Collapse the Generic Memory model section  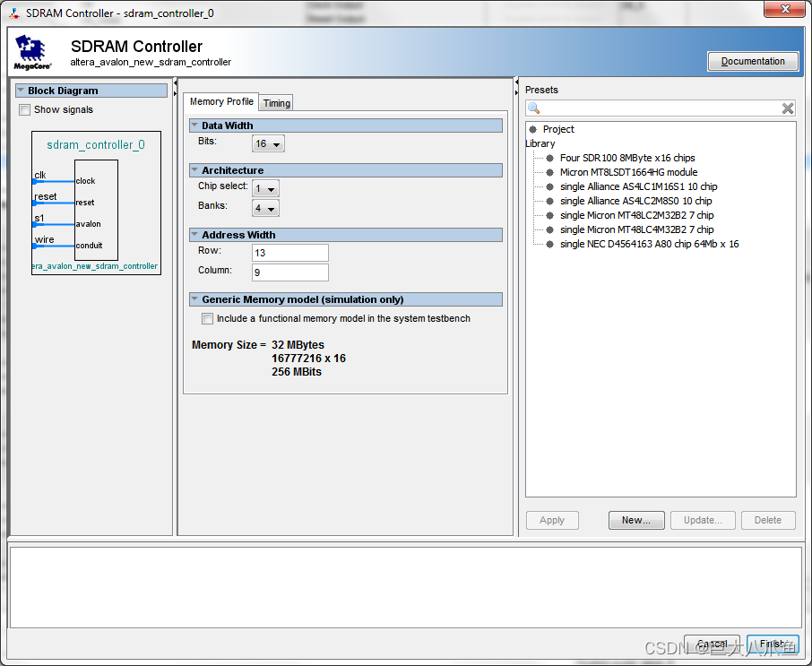pyautogui.click(x=194, y=299)
